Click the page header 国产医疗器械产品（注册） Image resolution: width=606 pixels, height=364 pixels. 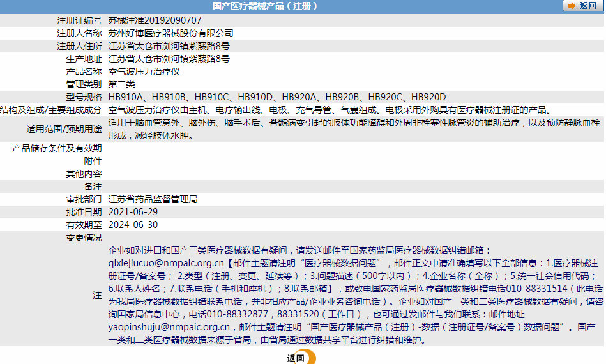click(265, 6)
